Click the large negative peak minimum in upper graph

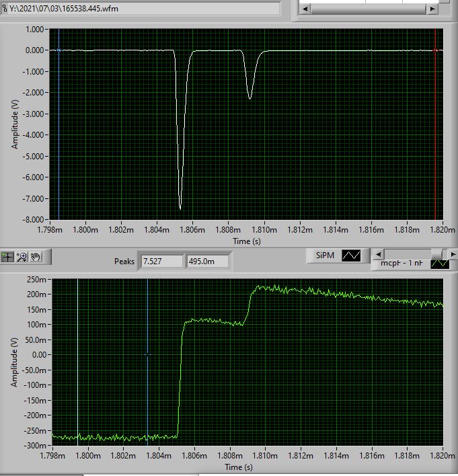click(180, 209)
